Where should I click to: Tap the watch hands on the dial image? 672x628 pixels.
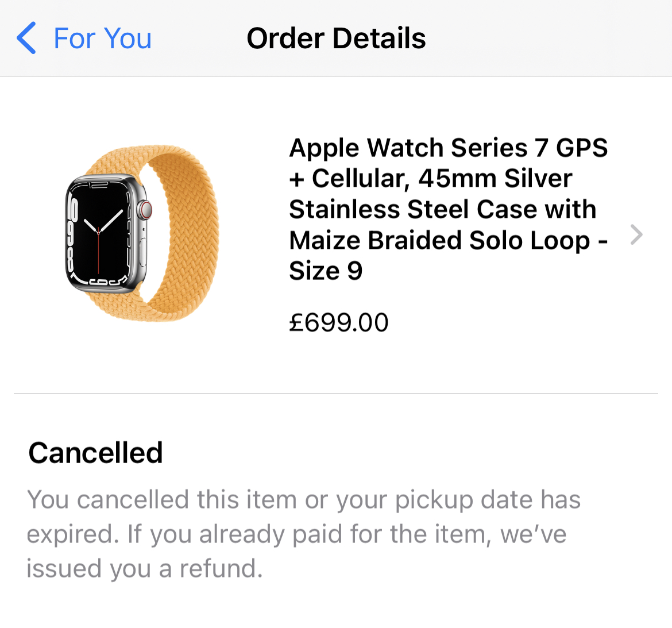(x=102, y=234)
